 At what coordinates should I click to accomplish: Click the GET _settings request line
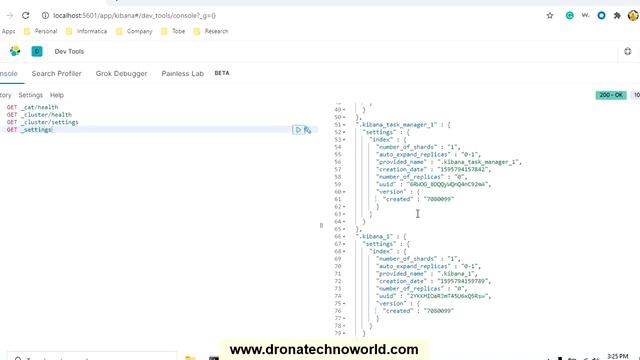[29, 130]
